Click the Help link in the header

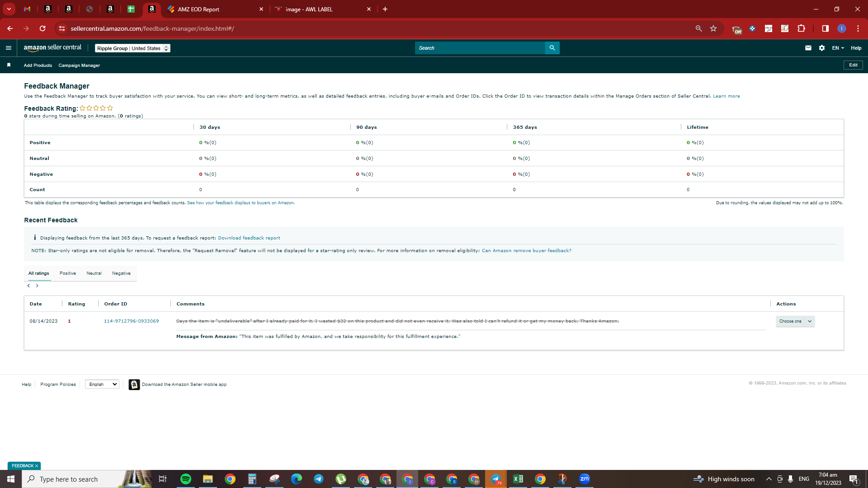point(856,48)
